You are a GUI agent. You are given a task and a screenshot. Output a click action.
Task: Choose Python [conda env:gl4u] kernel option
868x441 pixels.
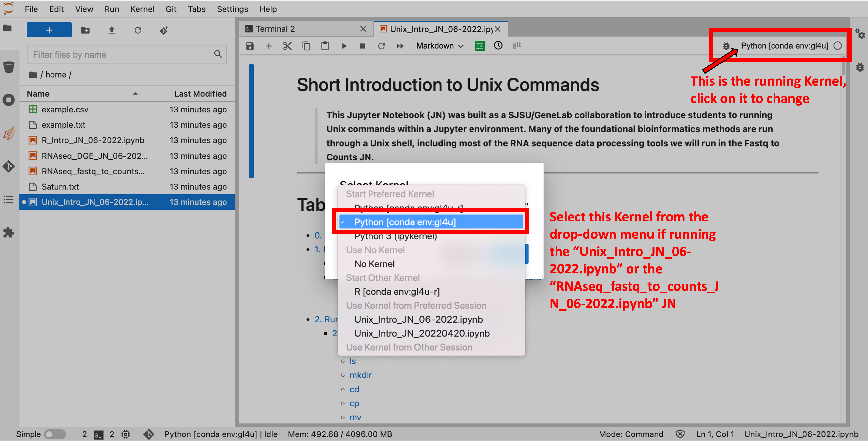coord(431,222)
